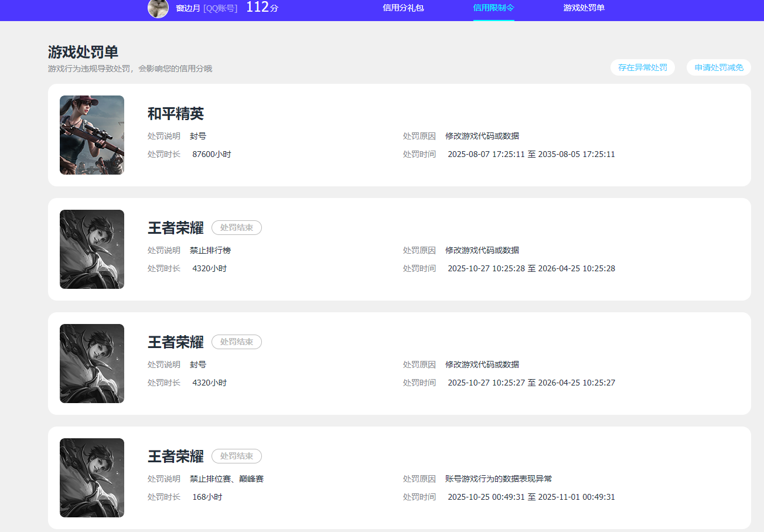764x532 pixels.
Task: Click the 和平精英 game title text
Action: pos(175,114)
